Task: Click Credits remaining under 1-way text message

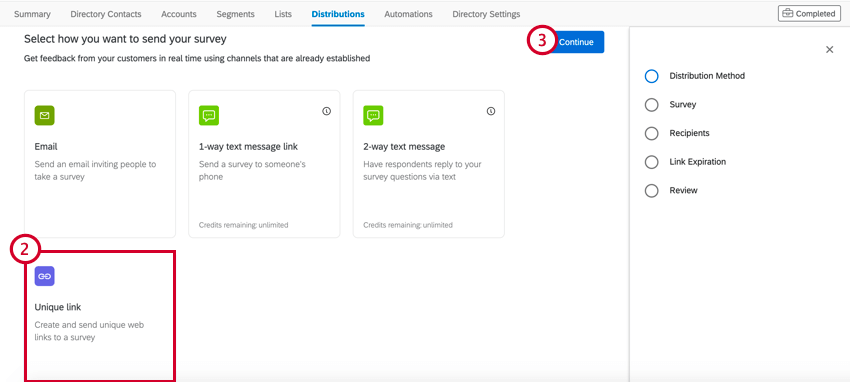Action: (x=243, y=225)
